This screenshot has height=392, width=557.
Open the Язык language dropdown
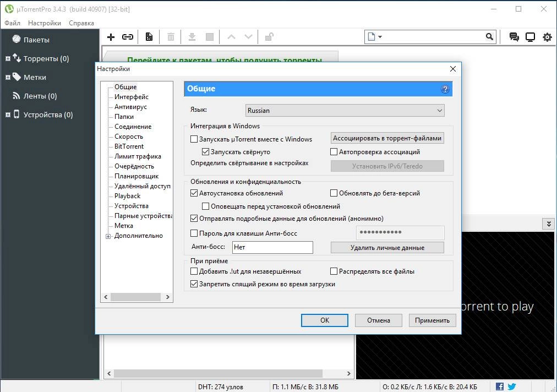439,110
